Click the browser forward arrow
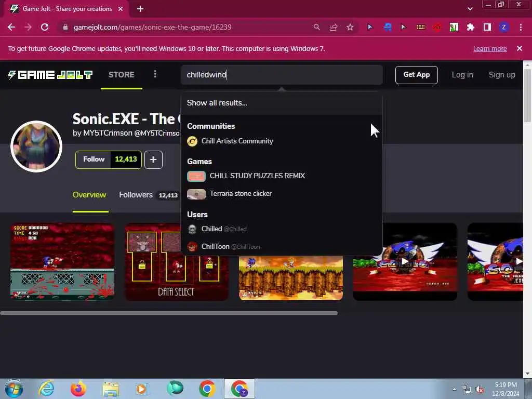This screenshot has width=532, height=399. click(x=28, y=27)
